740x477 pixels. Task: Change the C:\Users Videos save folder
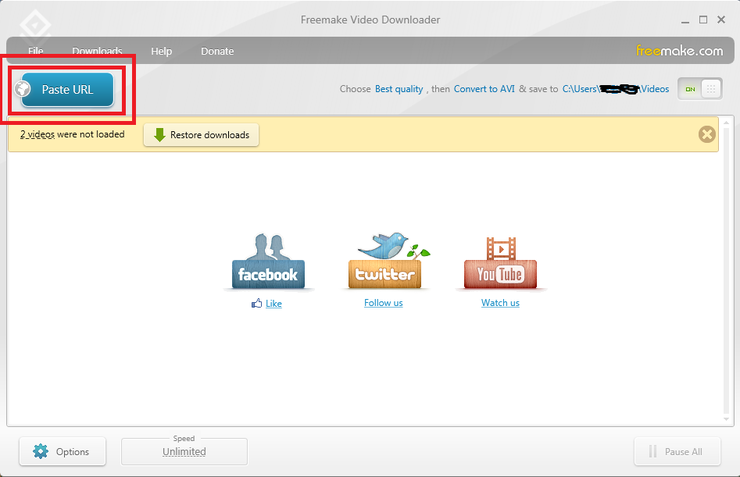click(615, 89)
